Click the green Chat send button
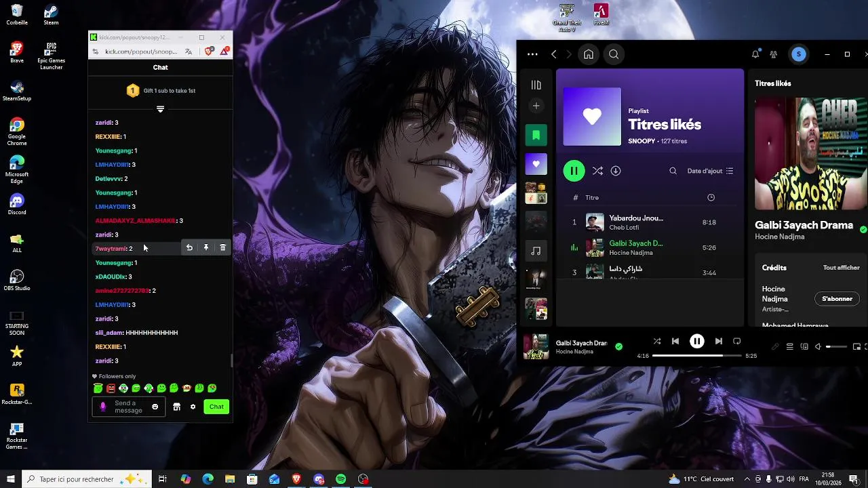Viewport: 868px width, 488px height. click(216, 407)
